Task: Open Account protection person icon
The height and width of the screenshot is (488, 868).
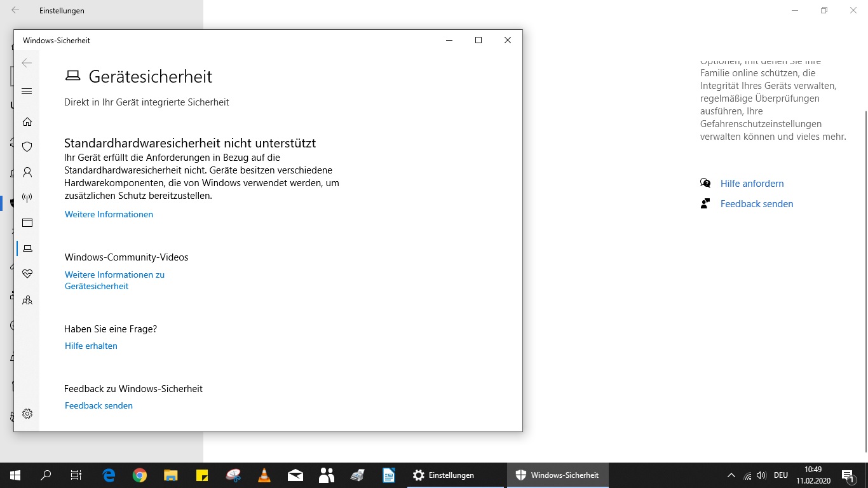Action: 27,172
